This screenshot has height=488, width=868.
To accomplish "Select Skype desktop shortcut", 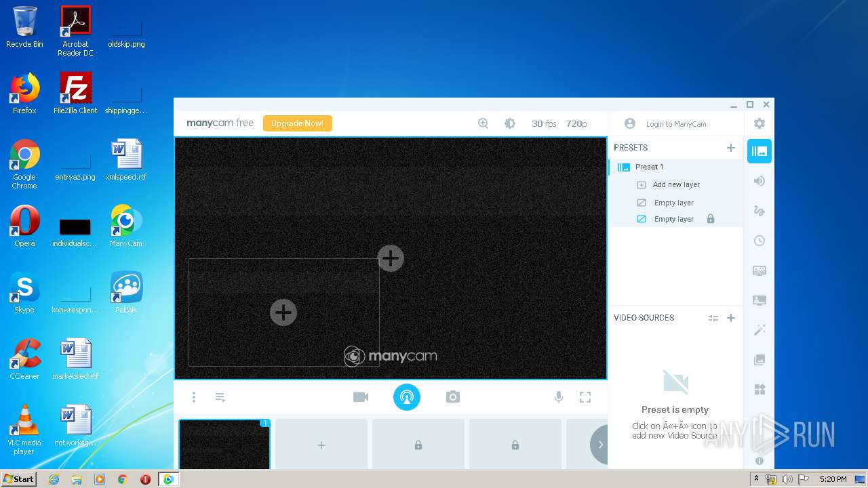I will point(24,293).
